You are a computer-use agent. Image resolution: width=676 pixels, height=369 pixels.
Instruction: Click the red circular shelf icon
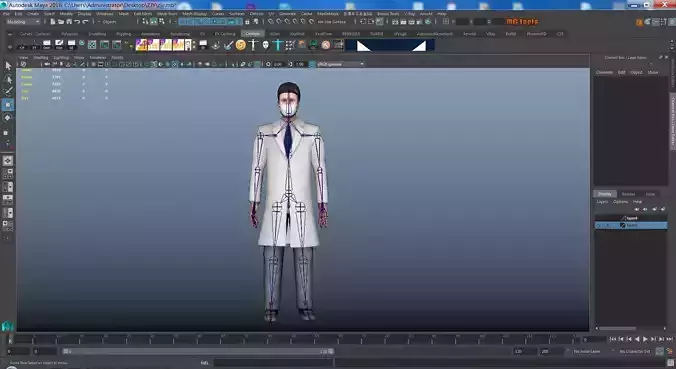[326, 45]
